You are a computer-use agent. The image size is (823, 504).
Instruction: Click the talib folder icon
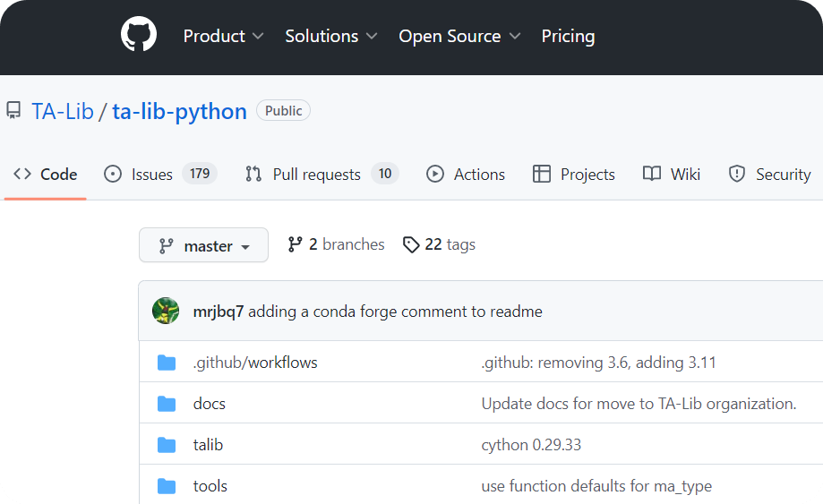(167, 445)
